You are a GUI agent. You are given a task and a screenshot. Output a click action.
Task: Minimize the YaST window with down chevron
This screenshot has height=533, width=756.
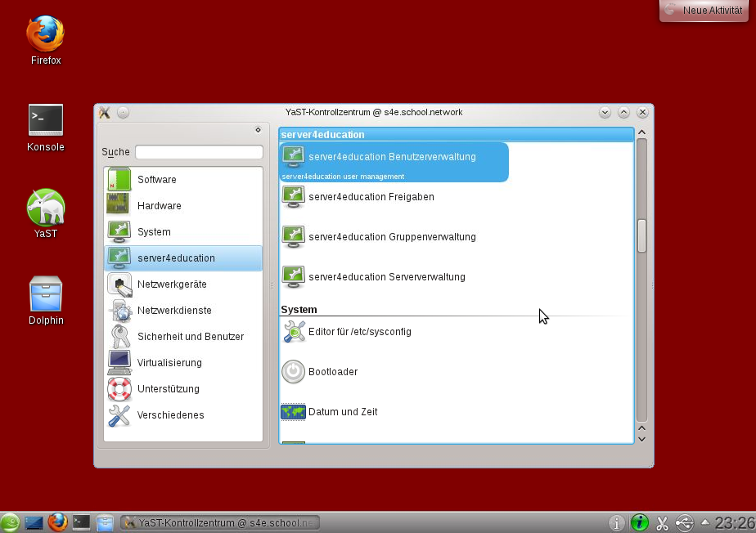[x=605, y=112]
